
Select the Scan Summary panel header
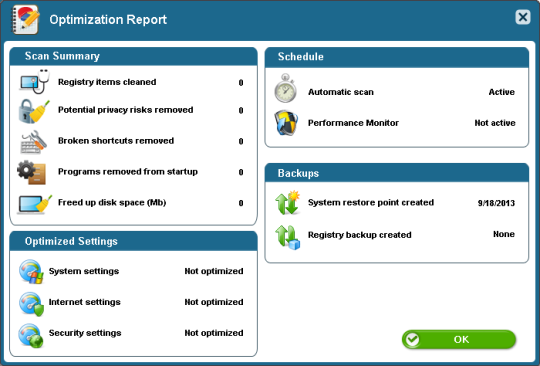coord(133,56)
